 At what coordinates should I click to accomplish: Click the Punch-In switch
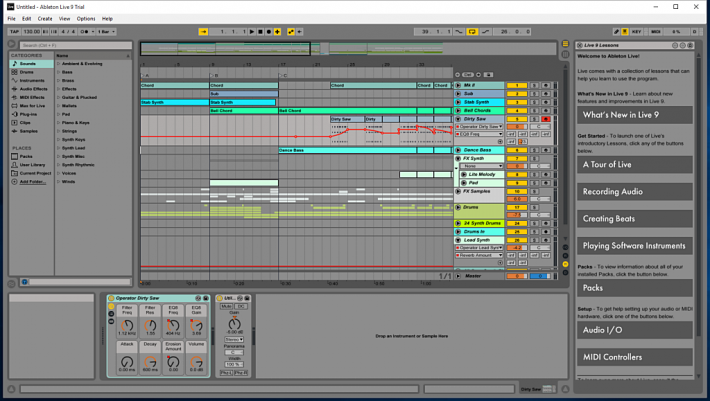coord(459,32)
